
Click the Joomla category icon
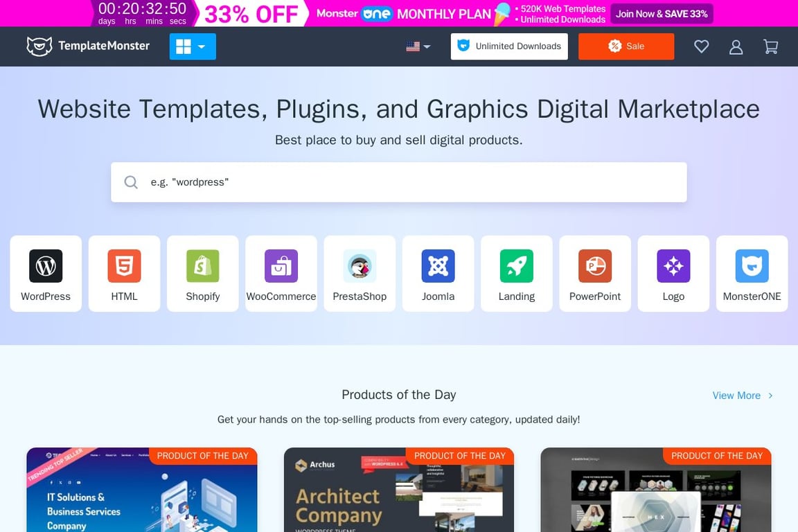coord(438,265)
